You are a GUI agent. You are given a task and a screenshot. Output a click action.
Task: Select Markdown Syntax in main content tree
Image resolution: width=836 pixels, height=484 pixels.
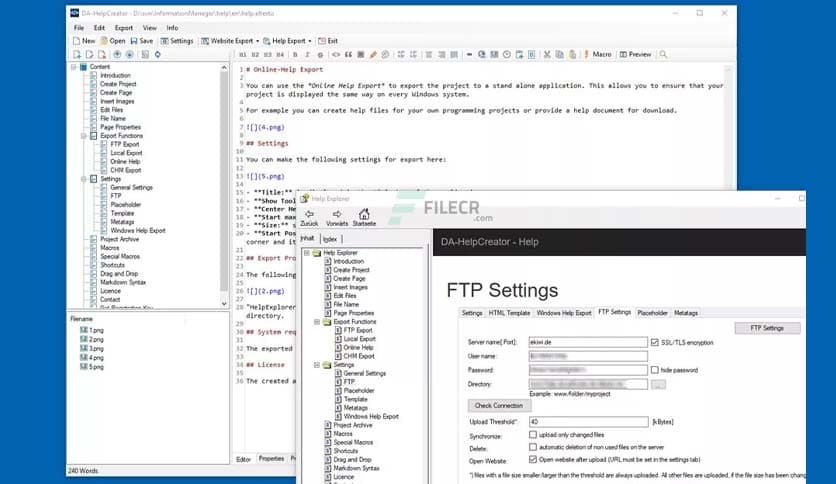click(123, 283)
